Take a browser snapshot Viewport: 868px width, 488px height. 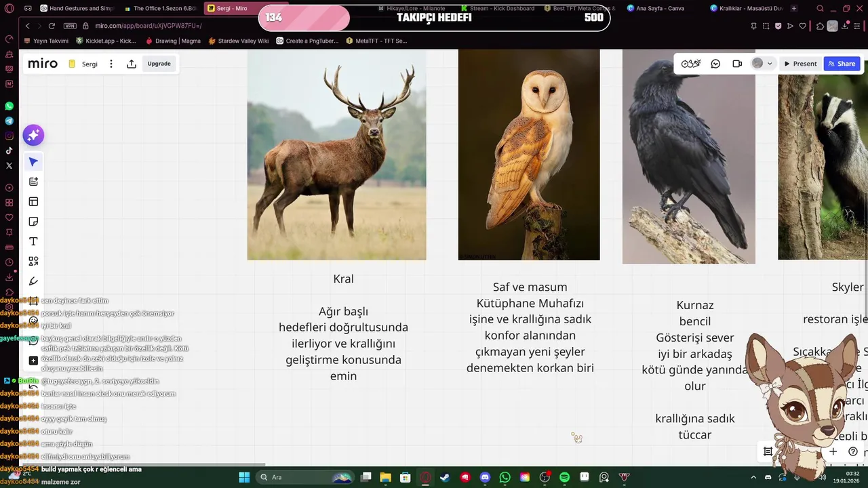tap(766, 26)
